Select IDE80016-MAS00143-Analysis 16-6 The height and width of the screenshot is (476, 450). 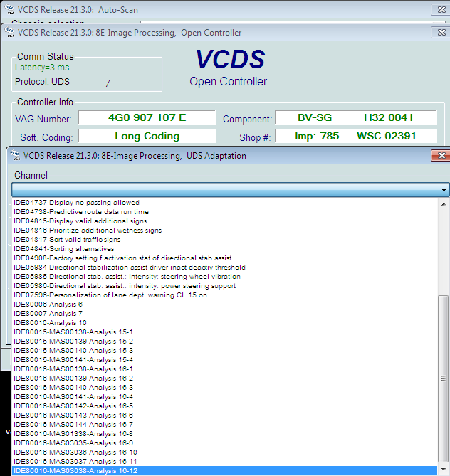click(224, 416)
